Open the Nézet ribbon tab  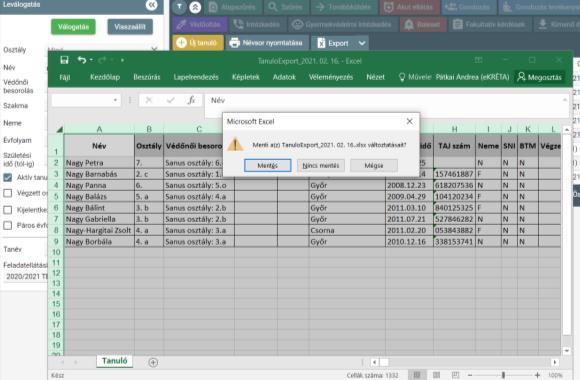click(375, 77)
